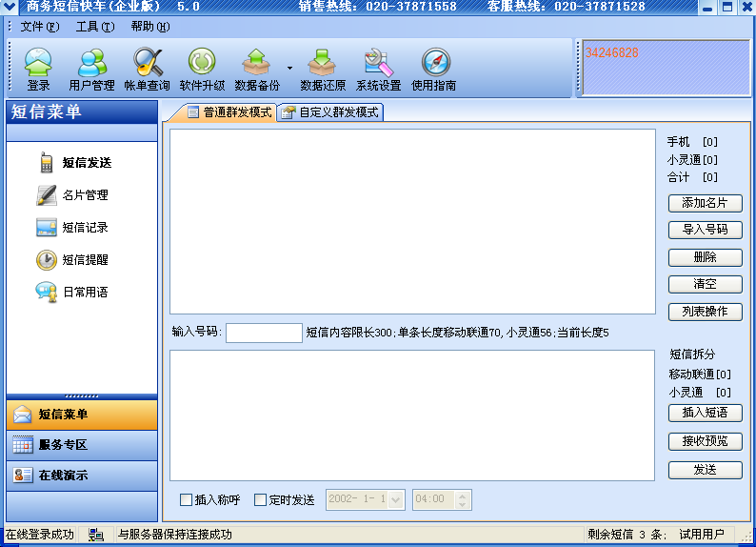Enable the 插入称呼 checkbox
Viewport: 756px width, 547px height.
(x=186, y=499)
